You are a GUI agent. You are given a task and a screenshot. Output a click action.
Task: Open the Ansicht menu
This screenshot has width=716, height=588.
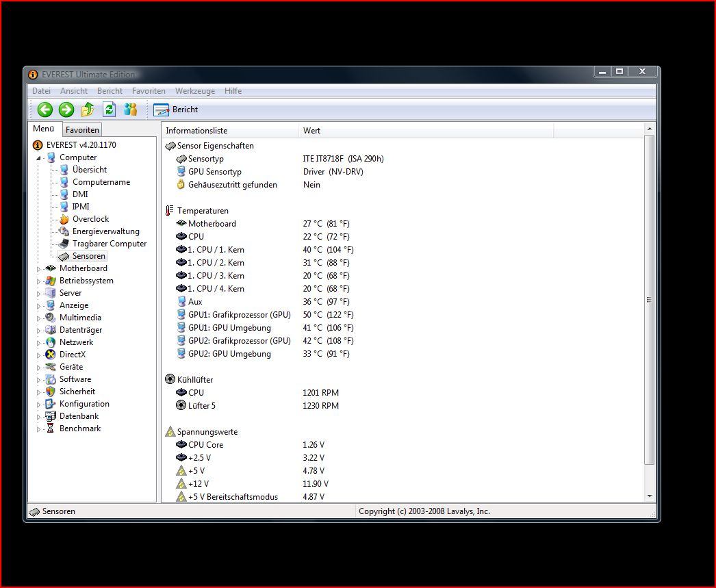coord(73,91)
